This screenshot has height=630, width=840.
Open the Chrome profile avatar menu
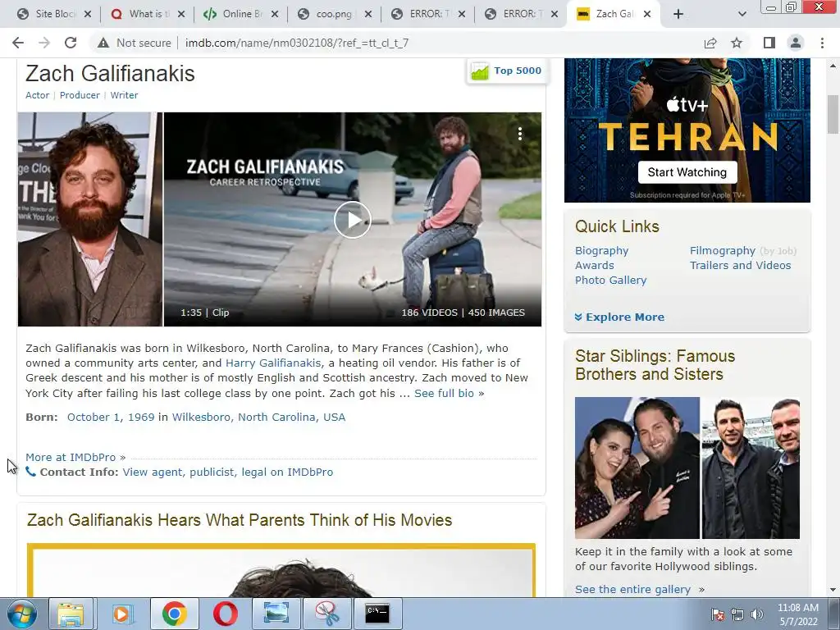point(796,43)
